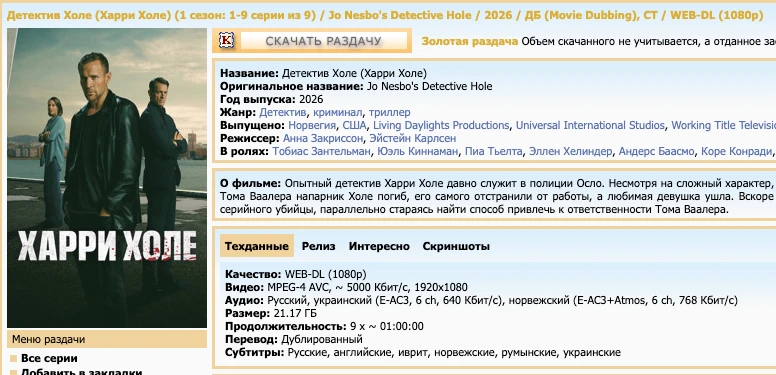Switch to the Техданные tab
The image size is (776, 375).
[257, 246]
